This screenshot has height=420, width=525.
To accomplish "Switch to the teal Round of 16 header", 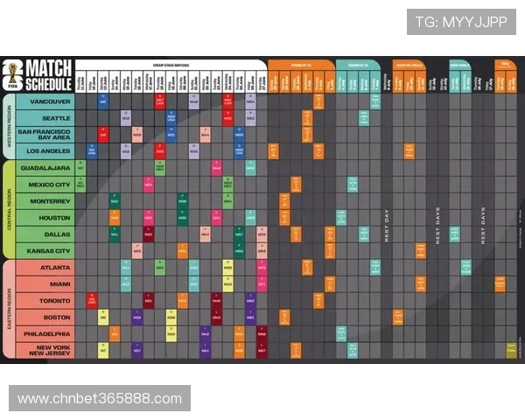I will coord(358,65).
